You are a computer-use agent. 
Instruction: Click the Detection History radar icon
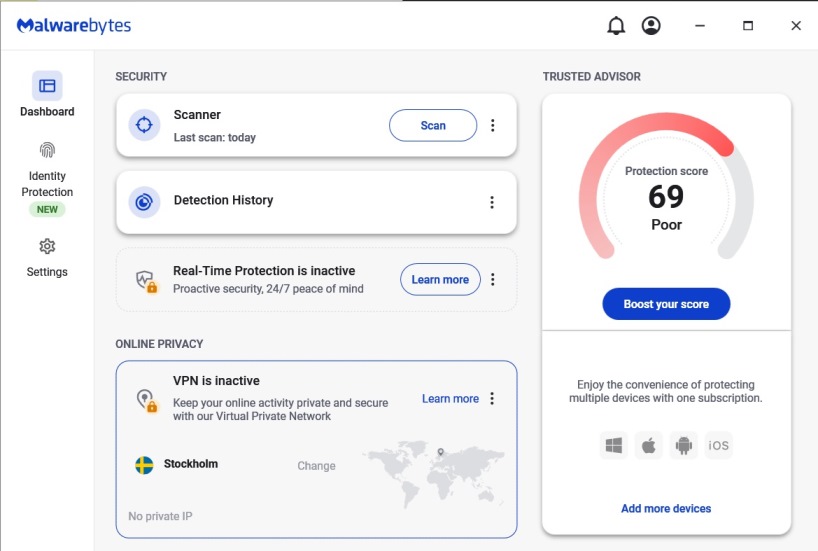pos(144,202)
